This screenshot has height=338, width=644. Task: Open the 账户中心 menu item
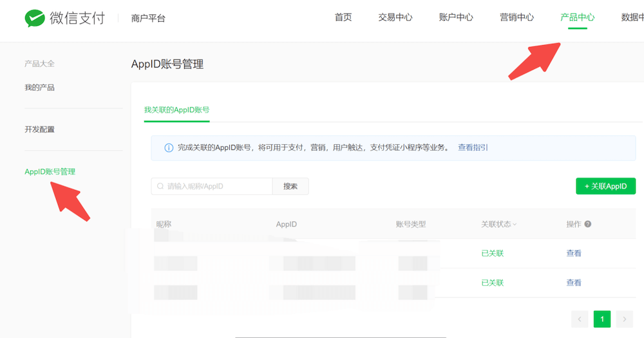point(456,17)
